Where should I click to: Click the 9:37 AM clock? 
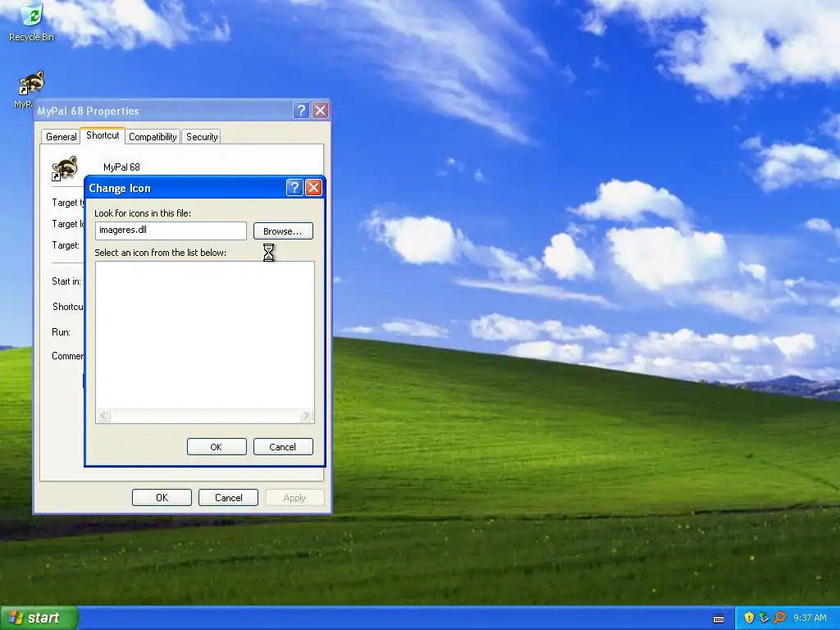point(810,618)
